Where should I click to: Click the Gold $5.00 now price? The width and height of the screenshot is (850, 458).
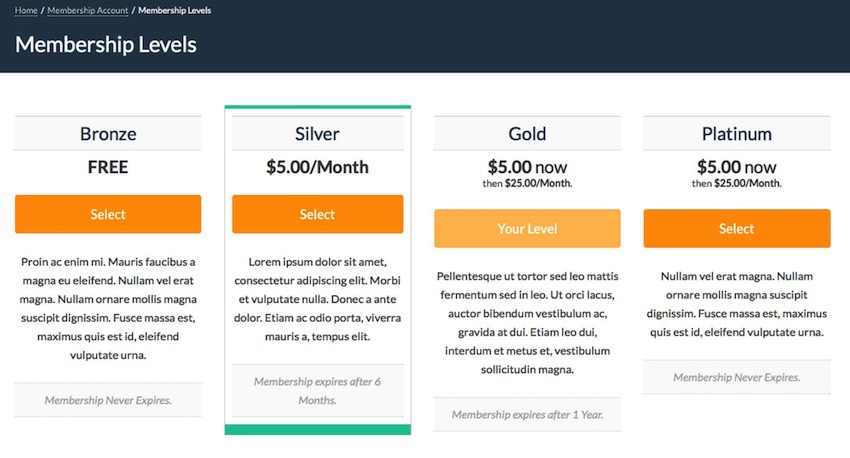click(x=527, y=167)
